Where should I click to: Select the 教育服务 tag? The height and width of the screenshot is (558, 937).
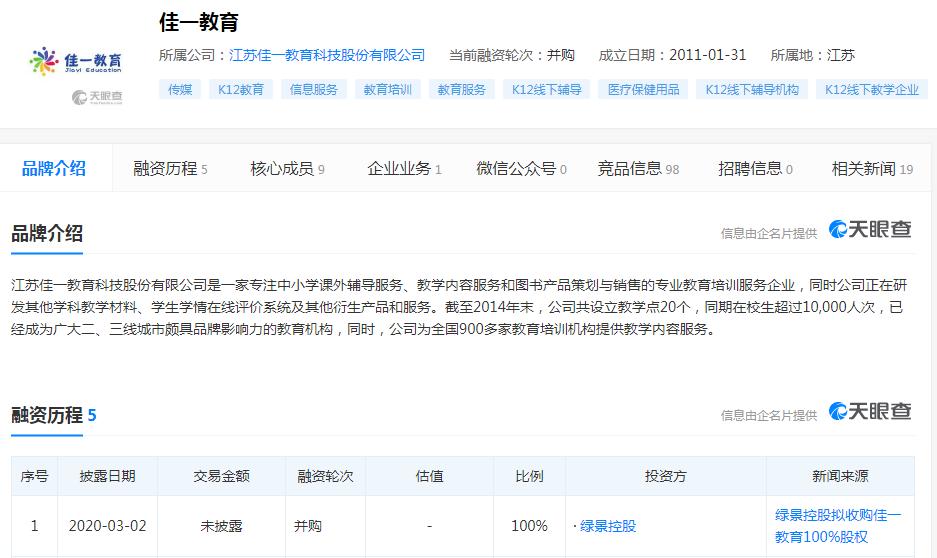coord(462,90)
